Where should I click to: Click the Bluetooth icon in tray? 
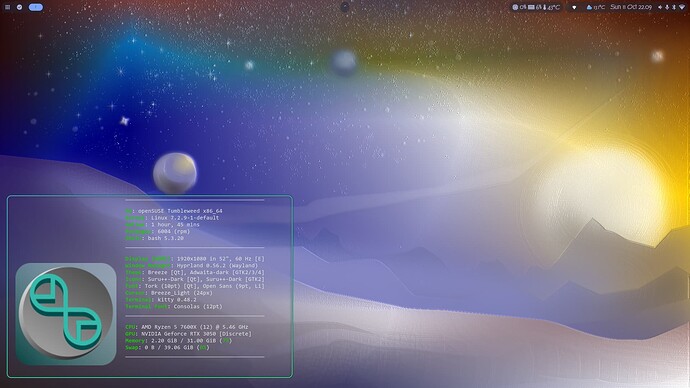tap(674, 7)
